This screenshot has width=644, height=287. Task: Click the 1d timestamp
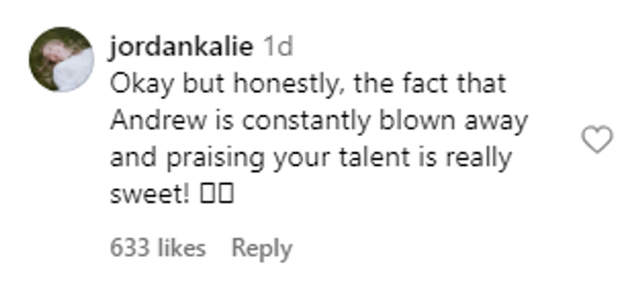(x=278, y=47)
